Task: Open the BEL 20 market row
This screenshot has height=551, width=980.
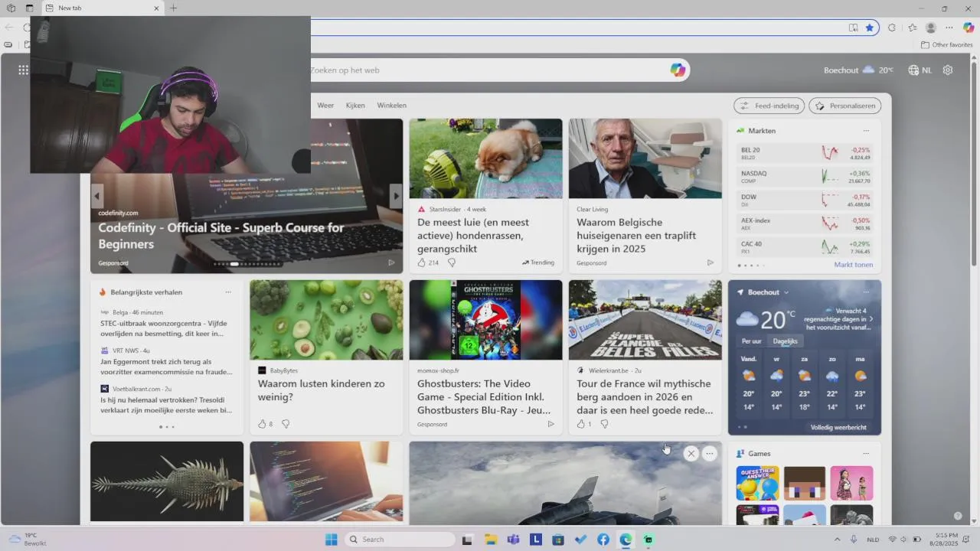Action: (x=805, y=153)
